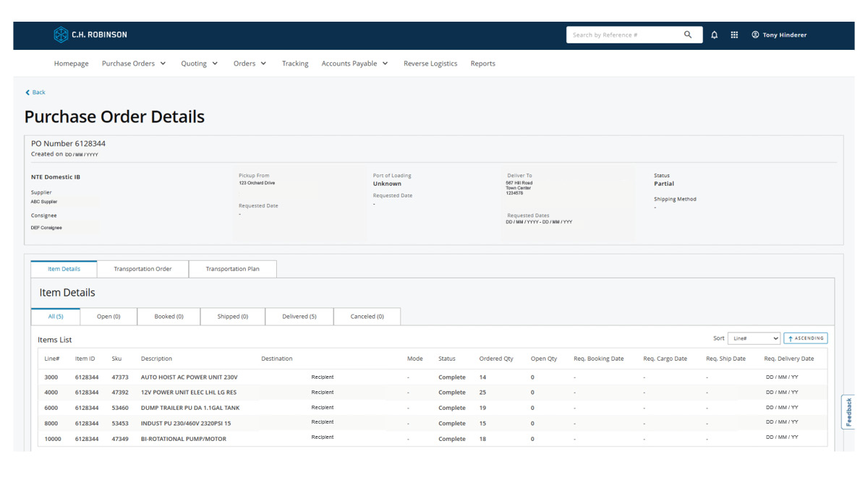Click the back chevron arrow icon

point(27,92)
